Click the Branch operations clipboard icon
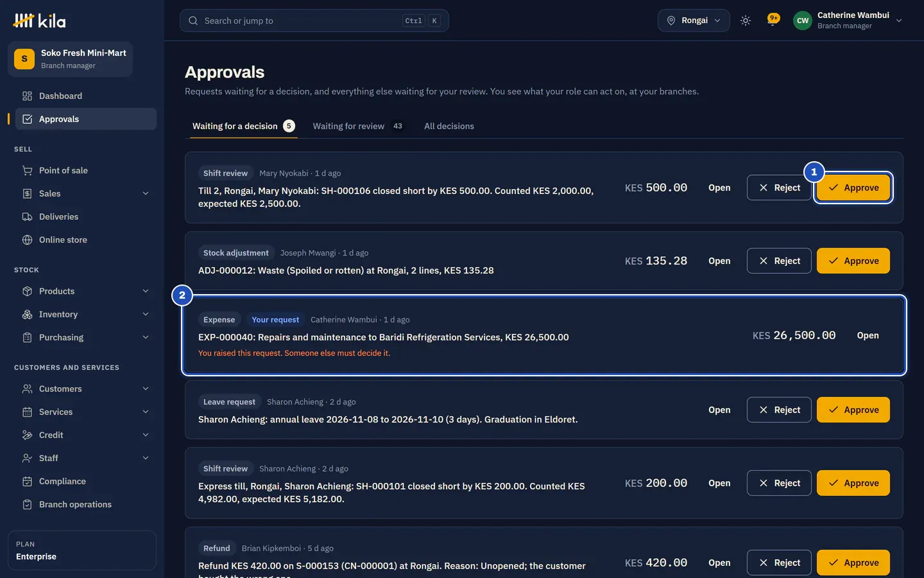Viewport: 924px width, 578px height. pyautogui.click(x=27, y=504)
